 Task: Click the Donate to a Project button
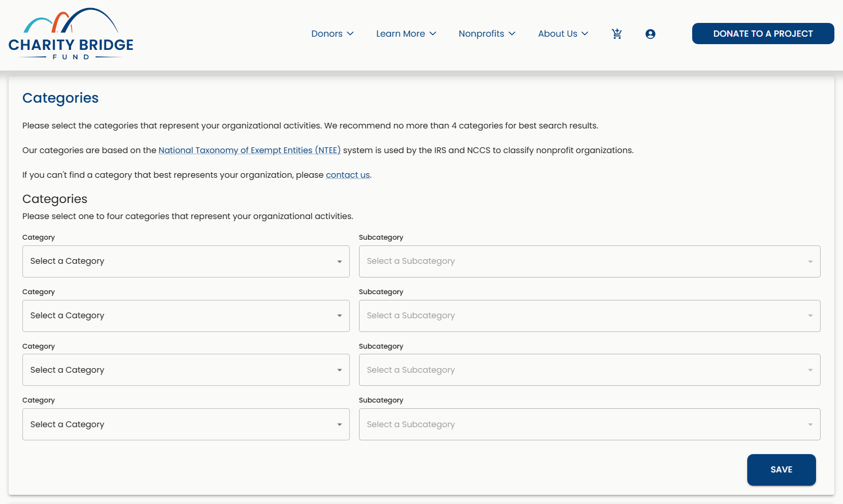pyautogui.click(x=763, y=34)
